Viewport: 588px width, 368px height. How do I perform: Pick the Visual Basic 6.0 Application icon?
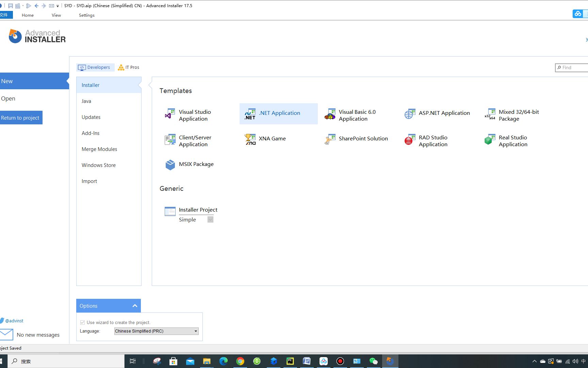pyautogui.click(x=330, y=114)
